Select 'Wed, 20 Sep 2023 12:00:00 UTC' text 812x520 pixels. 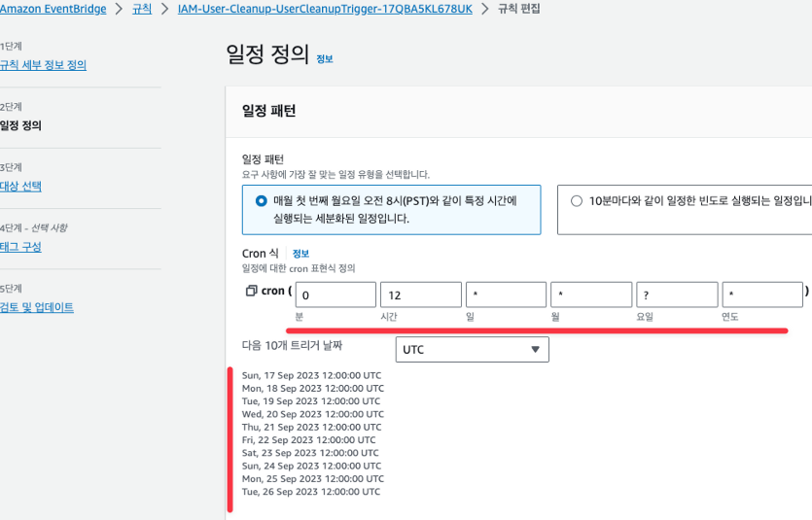(x=313, y=414)
